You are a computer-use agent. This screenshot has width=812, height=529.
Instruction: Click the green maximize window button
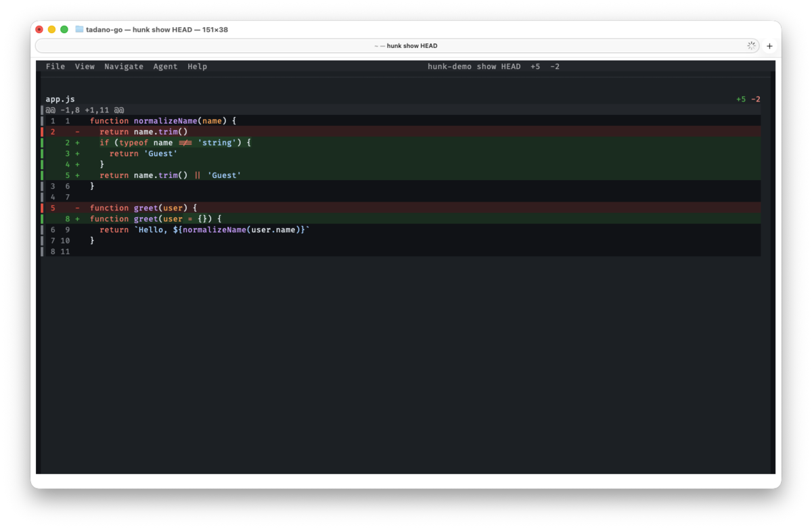coord(64,30)
